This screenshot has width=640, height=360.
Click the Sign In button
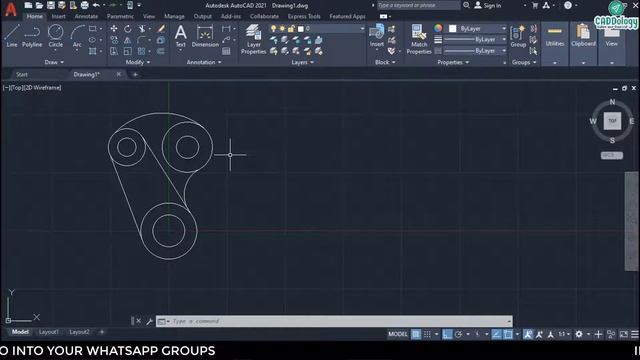click(x=488, y=5)
